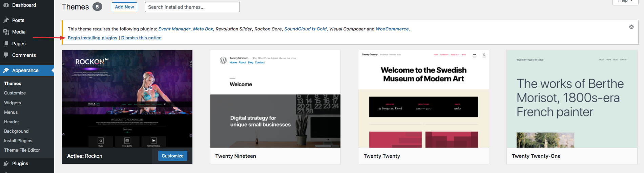
Task: Click the Posts pushpin icon
Action: coord(6,20)
